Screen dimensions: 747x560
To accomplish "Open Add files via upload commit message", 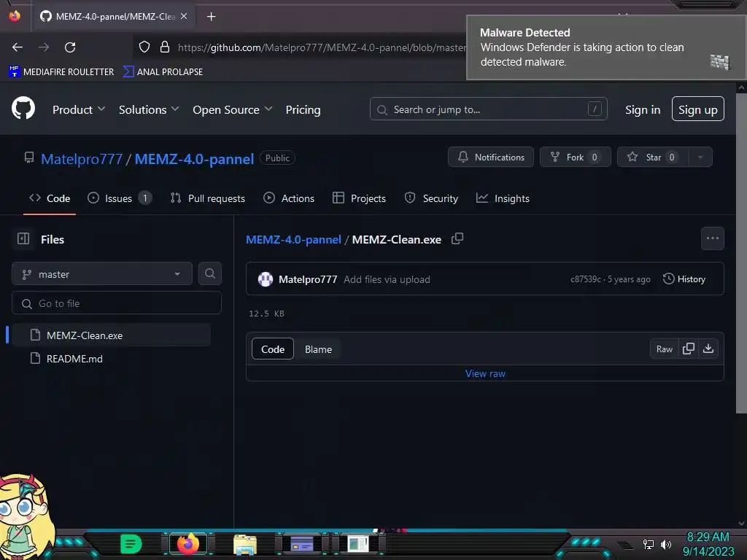I will click(387, 279).
